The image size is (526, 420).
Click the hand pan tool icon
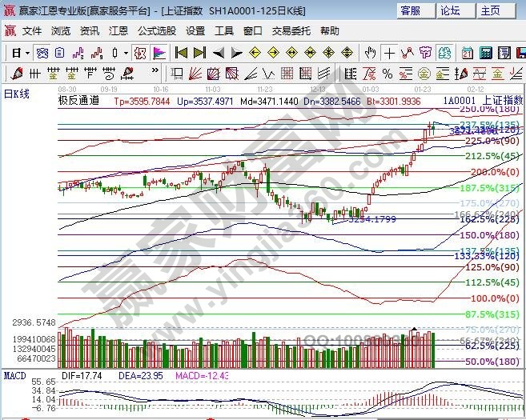(369, 53)
